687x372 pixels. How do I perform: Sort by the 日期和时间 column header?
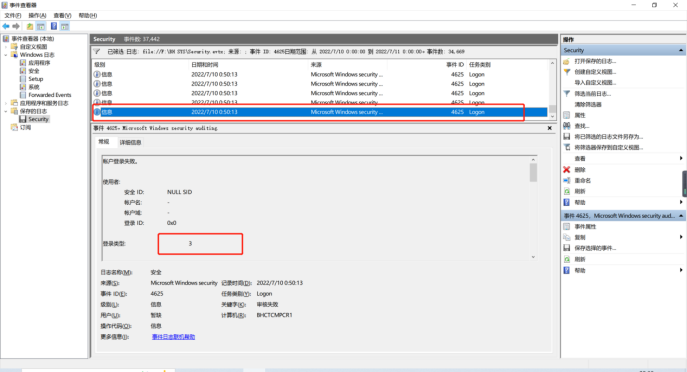tap(205, 64)
